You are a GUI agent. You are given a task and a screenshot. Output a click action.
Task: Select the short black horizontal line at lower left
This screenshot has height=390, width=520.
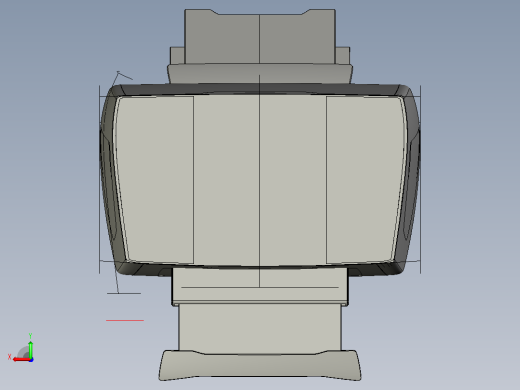(x=124, y=294)
